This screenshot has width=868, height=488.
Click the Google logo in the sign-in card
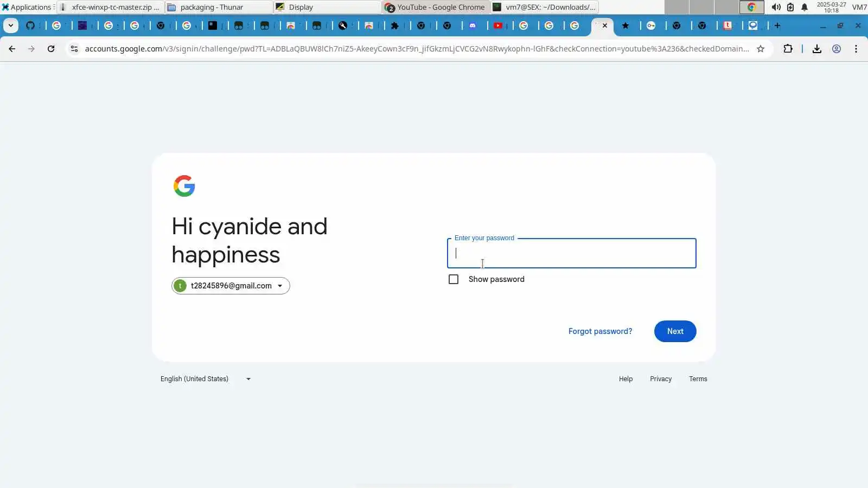(184, 186)
